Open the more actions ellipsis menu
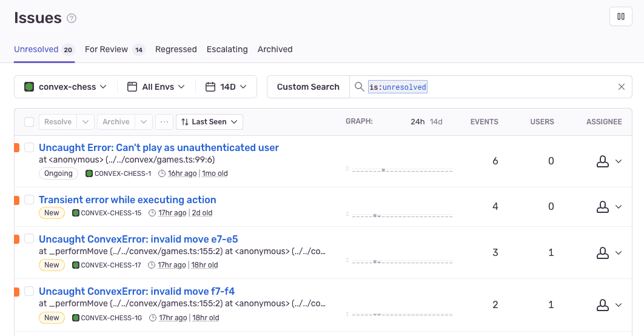Viewport: 644px width, 336px height. point(164,122)
